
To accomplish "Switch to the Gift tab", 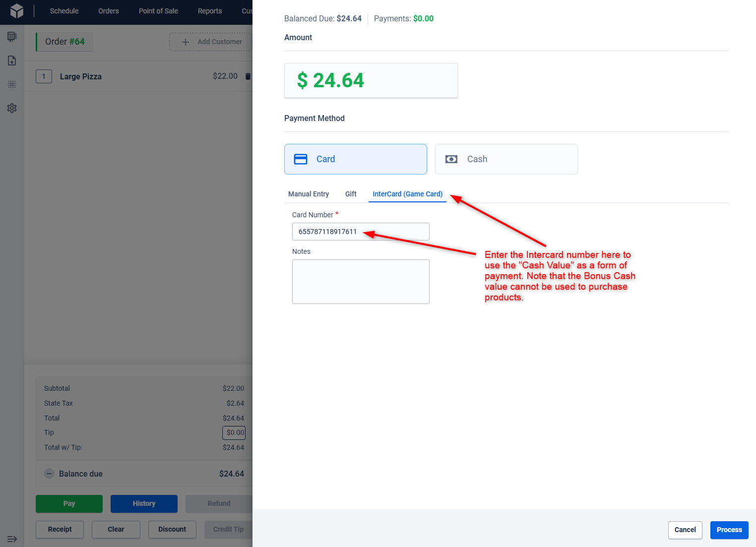I will [351, 194].
